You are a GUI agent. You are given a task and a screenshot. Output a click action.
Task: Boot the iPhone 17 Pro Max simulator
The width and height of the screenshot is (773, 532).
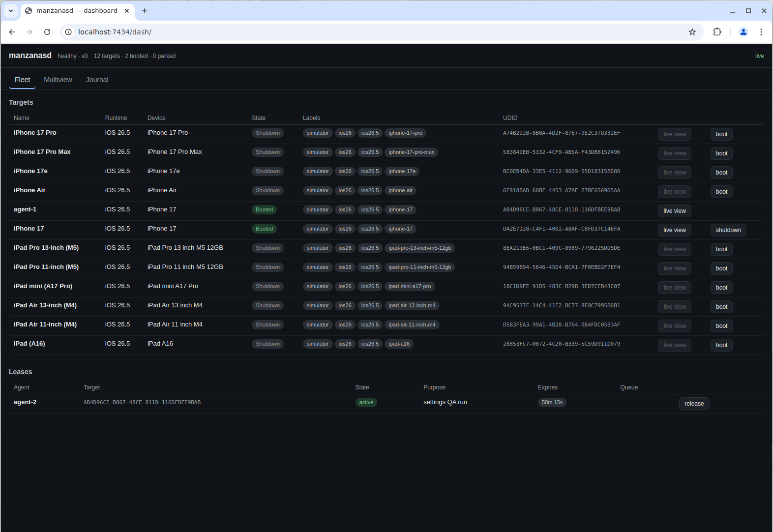click(x=721, y=153)
